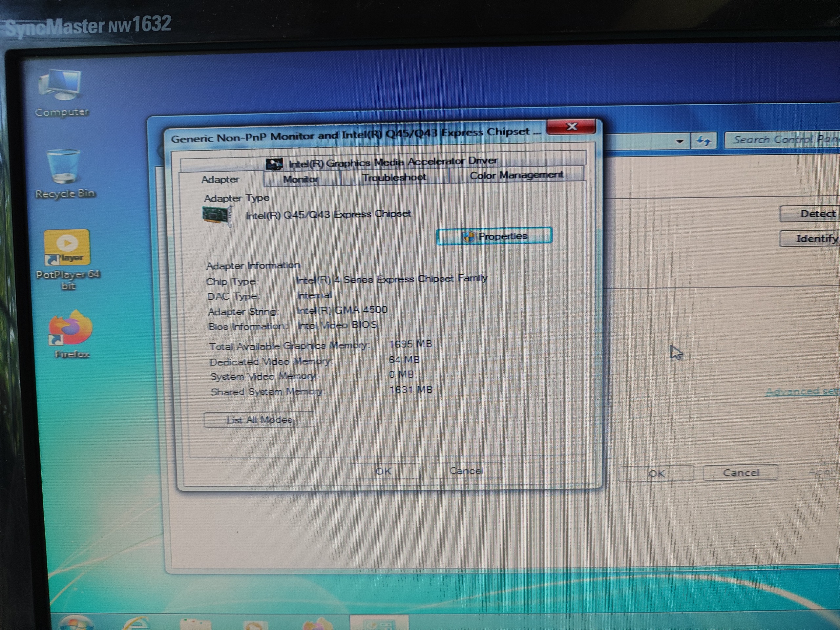This screenshot has height=630, width=840.
Task: Switch to the Troubleshoot tab
Action: click(394, 177)
